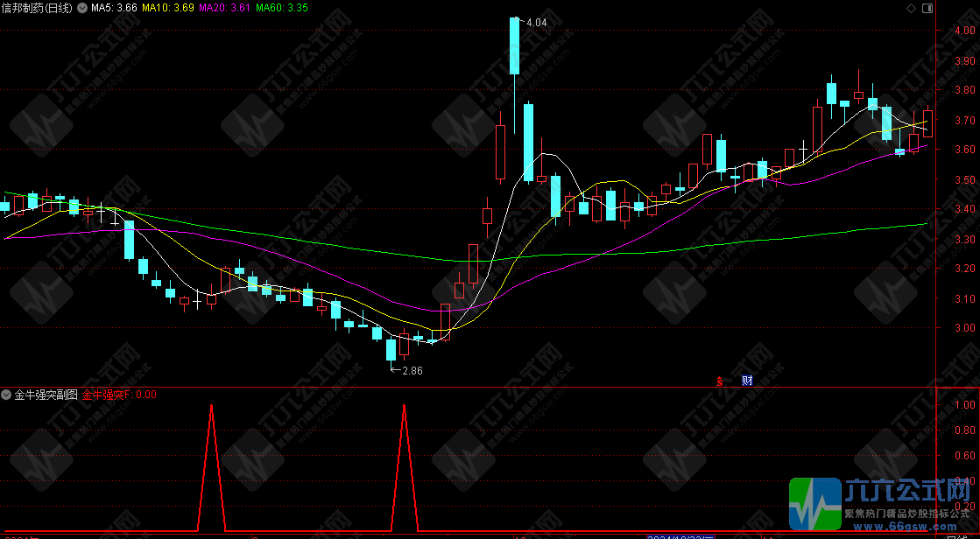Image resolution: width=980 pixels, height=539 pixels.
Task: Click the 金牛强突F: 0.00 value label
Action: tap(120, 395)
